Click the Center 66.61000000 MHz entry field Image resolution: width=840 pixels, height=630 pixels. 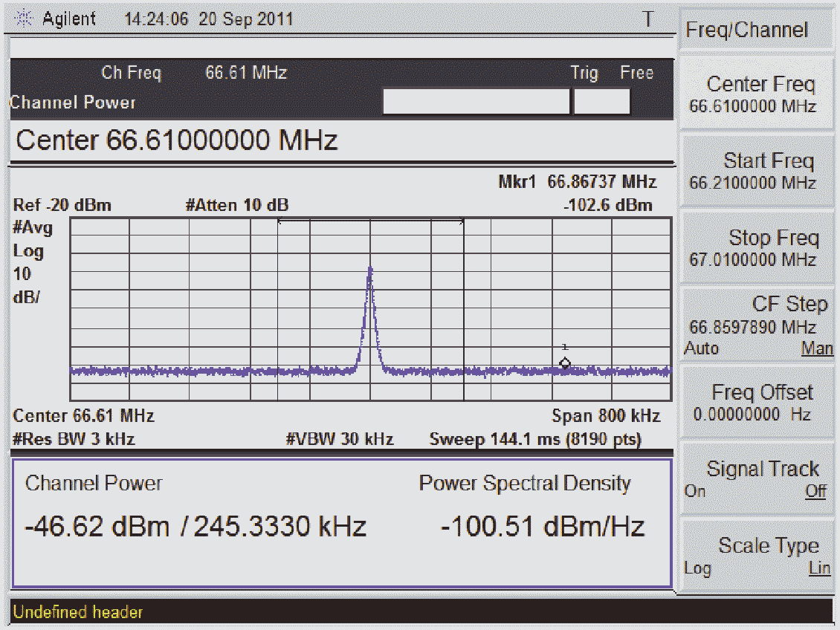click(342, 140)
